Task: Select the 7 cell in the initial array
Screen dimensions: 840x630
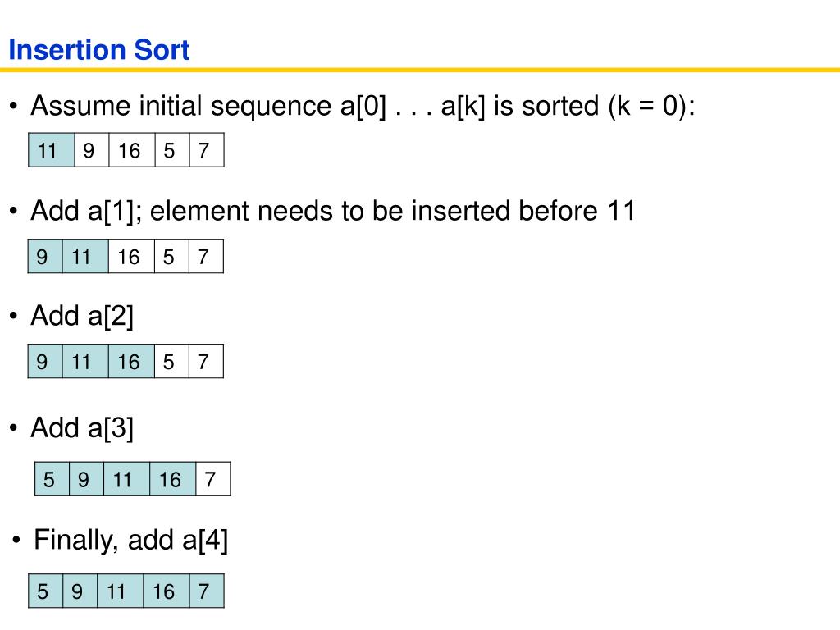Action: pos(207,150)
